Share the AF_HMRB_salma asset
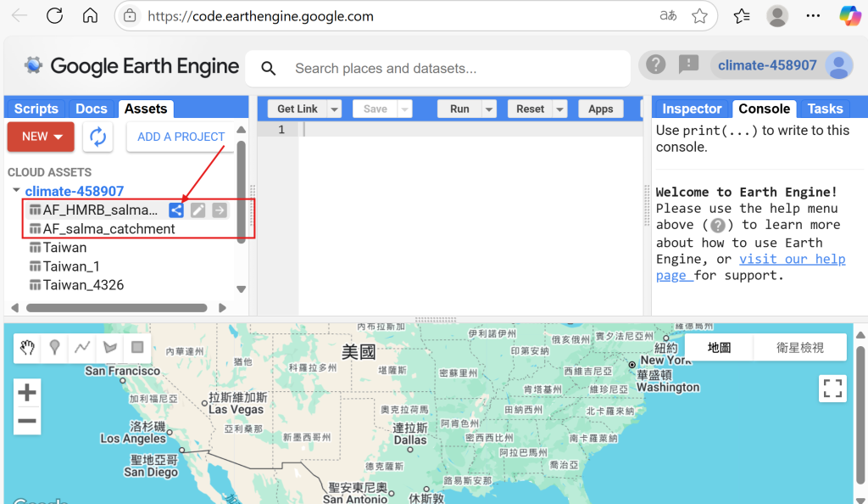The height and width of the screenshot is (504, 868). click(x=176, y=210)
